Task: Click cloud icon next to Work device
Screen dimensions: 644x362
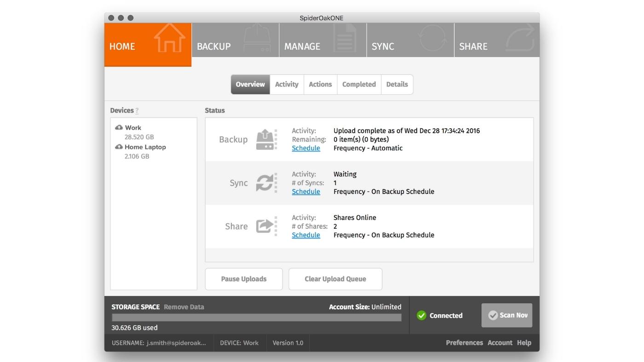Action: 119,127
